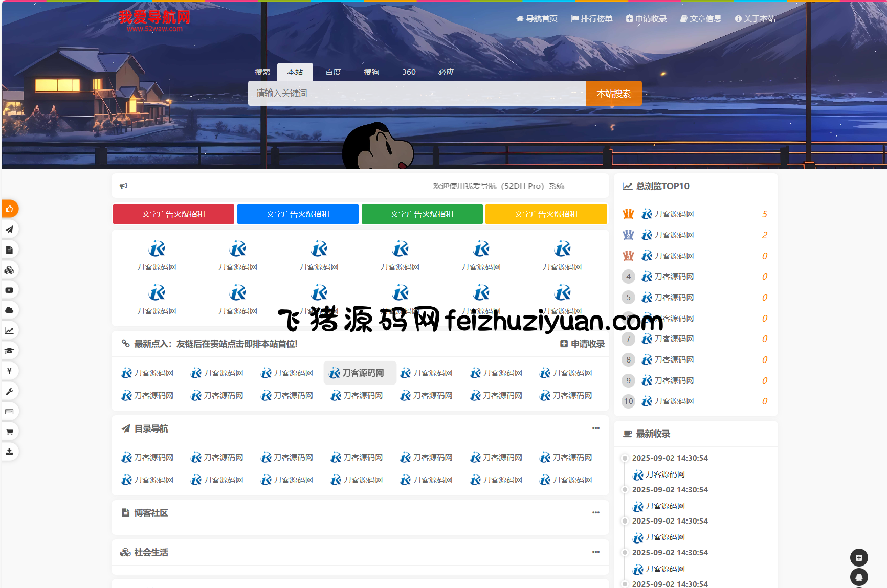
Task: Open the rank 8 刀客源码网 entry
Action: tap(668, 360)
